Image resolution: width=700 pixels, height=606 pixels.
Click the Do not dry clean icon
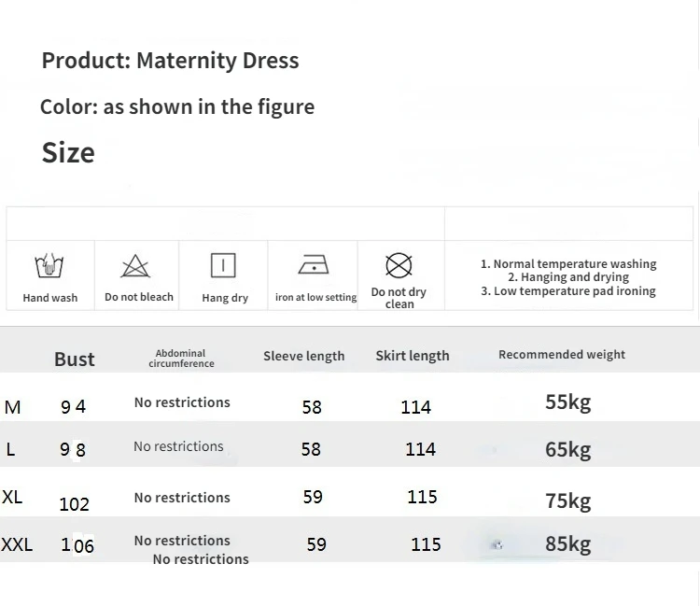pyautogui.click(x=399, y=266)
